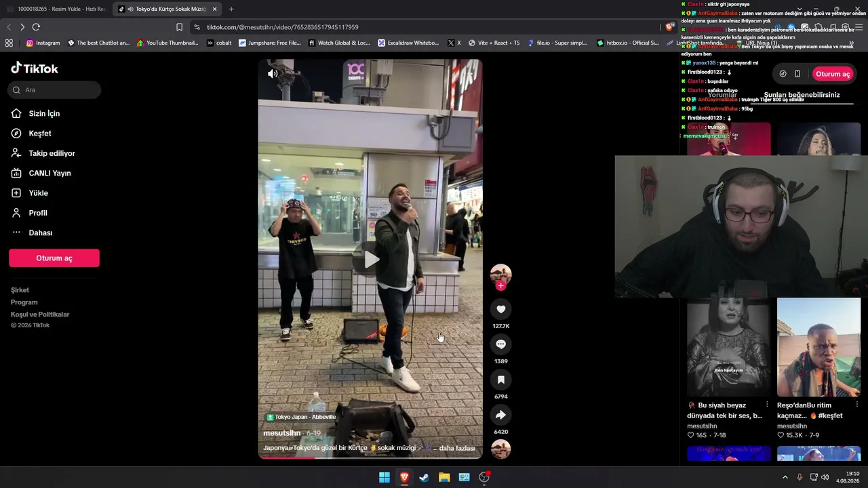Screen dimensions: 868x488
Task: Share the video with 6420 shares
Action: click(500, 415)
